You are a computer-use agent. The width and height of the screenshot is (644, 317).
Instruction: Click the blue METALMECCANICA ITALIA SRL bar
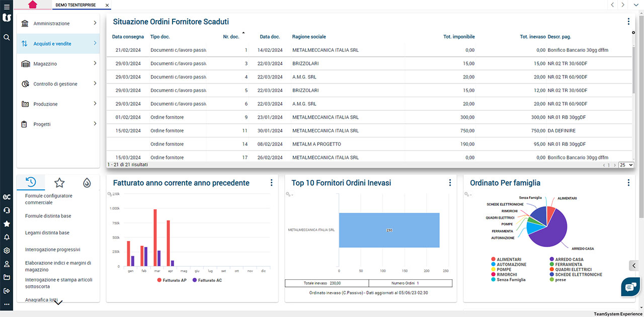[389, 230]
